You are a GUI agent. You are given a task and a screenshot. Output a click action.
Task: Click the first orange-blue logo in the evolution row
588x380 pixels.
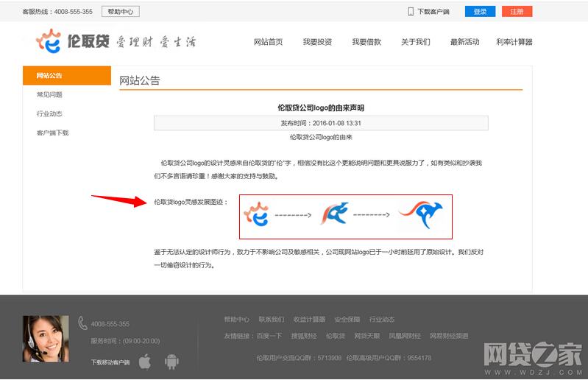point(256,214)
